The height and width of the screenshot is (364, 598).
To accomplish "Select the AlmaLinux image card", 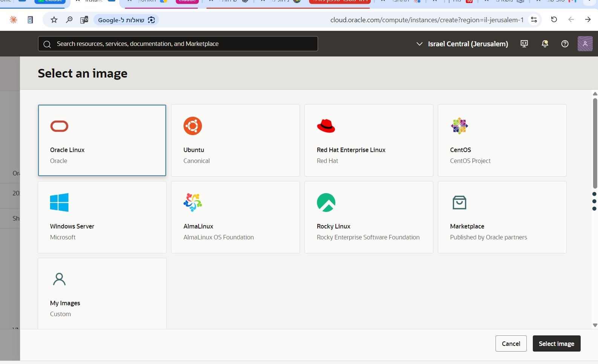I will (x=235, y=217).
